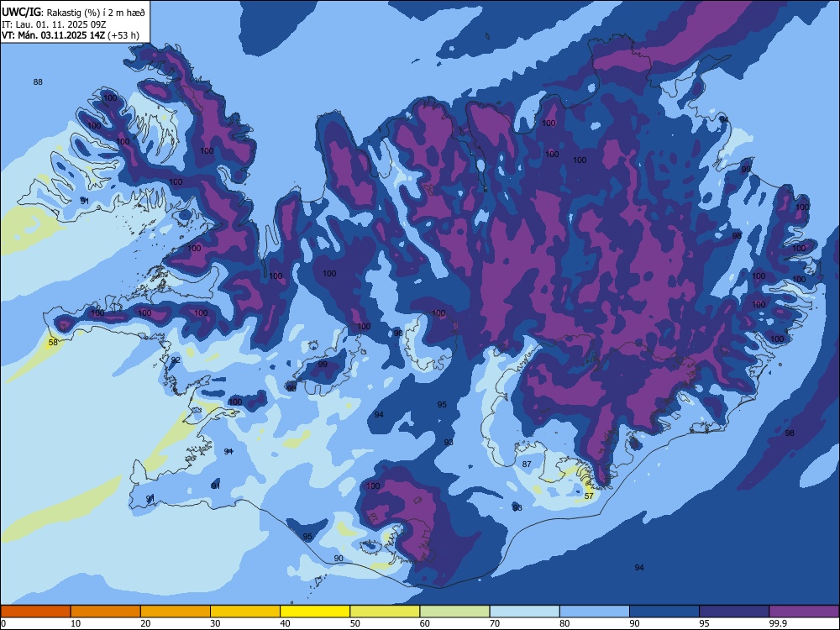Select the medium blue 80–90 legend swatch

coord(595,612)
